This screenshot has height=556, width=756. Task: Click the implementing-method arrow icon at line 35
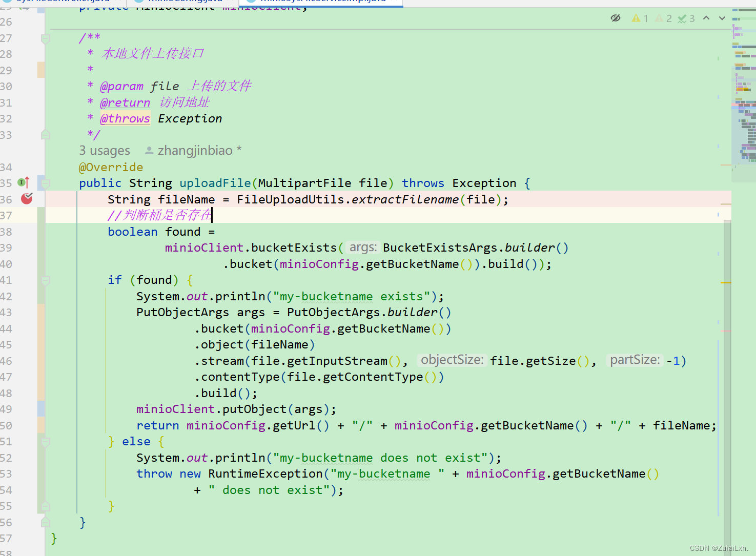(x=22, y=182)
